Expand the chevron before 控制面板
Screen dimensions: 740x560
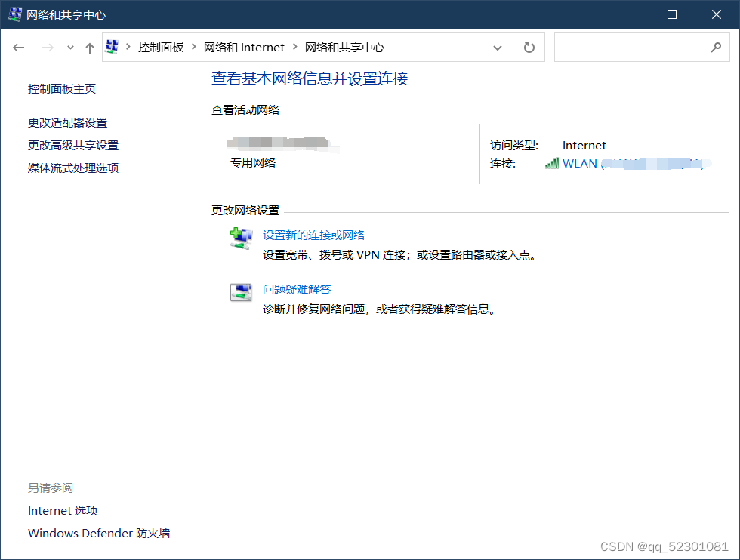tap(128, 47)
